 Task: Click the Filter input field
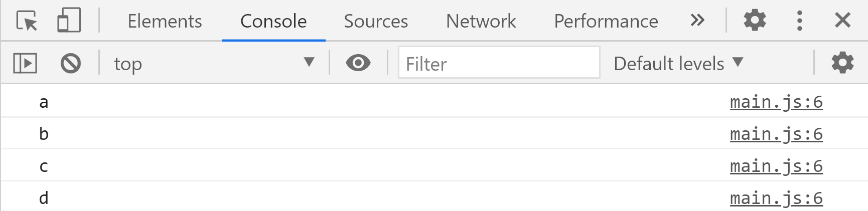(499, 63)
